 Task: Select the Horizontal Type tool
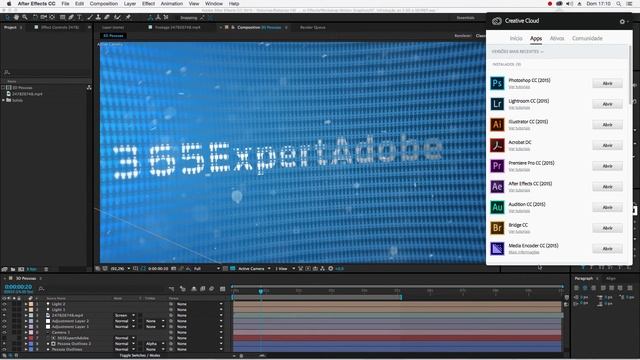pos(79,18)
